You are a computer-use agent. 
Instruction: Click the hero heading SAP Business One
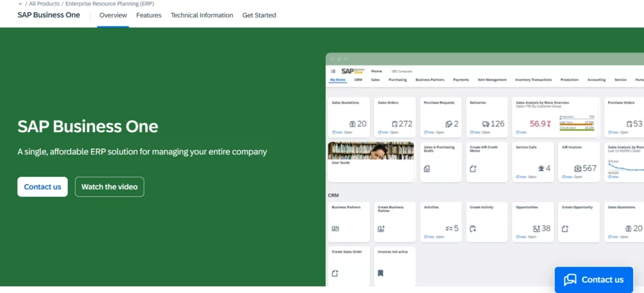(x=88, y=126)
